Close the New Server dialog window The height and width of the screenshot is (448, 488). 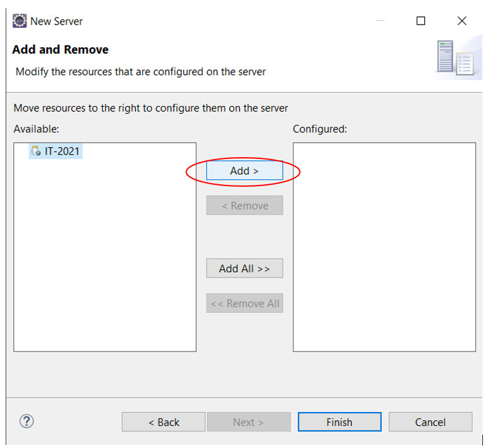pyautogui.click(x=462, y=21)
